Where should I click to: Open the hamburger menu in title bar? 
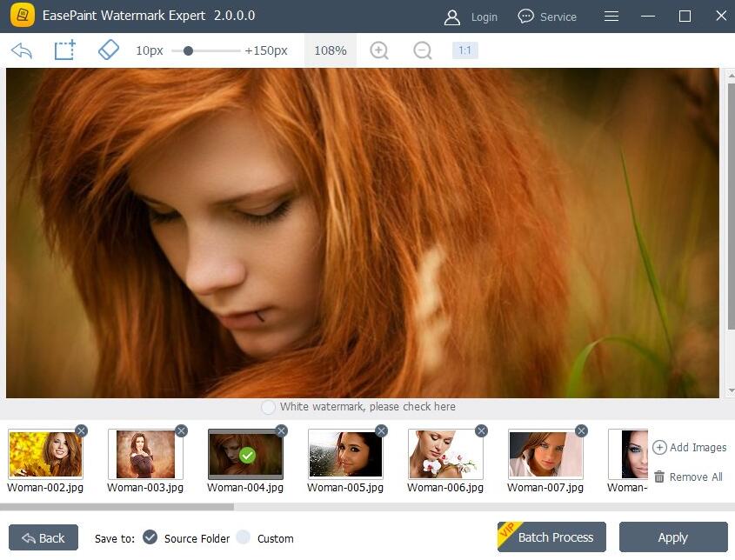[x=611, y=17]
